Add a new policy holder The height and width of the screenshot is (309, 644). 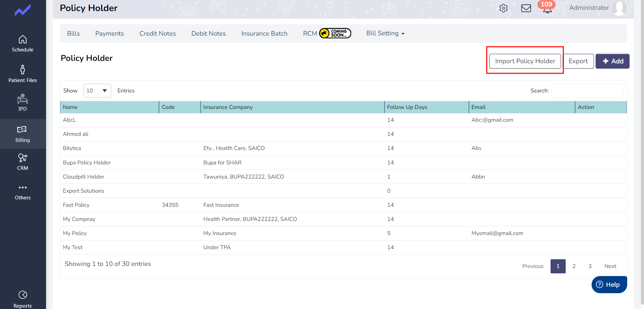(x=612, y=61)
